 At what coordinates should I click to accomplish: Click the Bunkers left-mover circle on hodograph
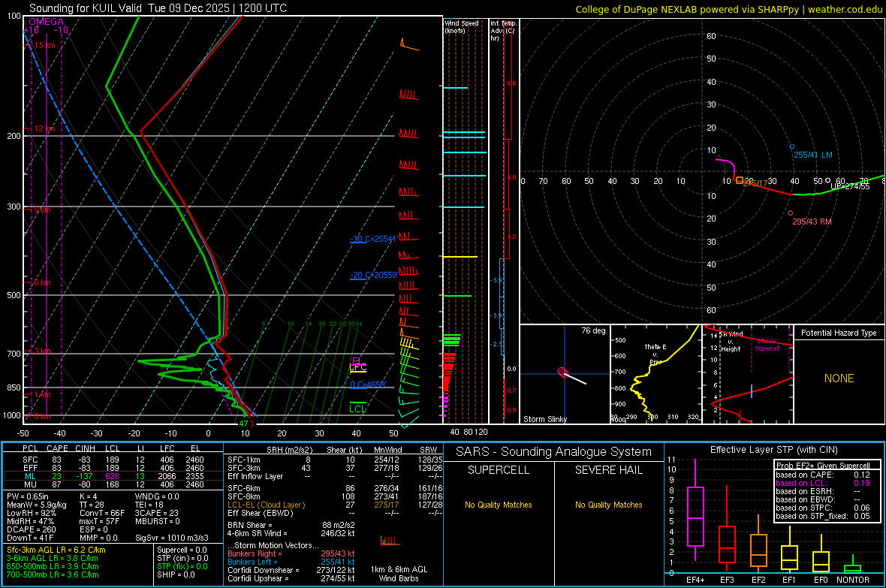click(x=791, y=146)
